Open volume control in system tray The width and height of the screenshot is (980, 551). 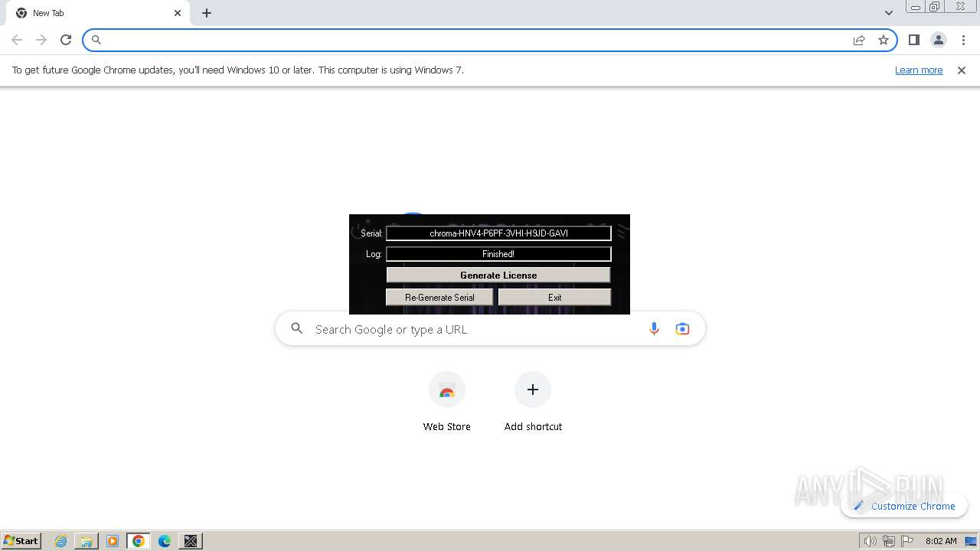[x=870, y=541]
